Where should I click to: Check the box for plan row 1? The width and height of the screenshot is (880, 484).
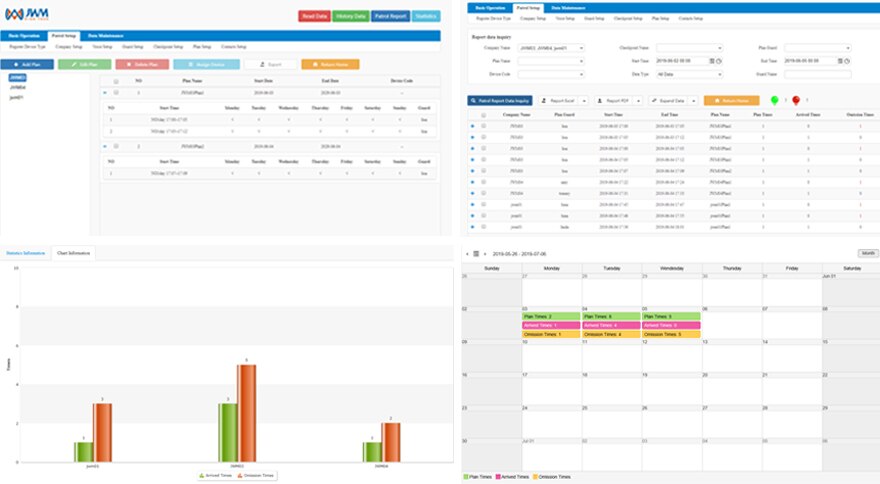(116, 93)
